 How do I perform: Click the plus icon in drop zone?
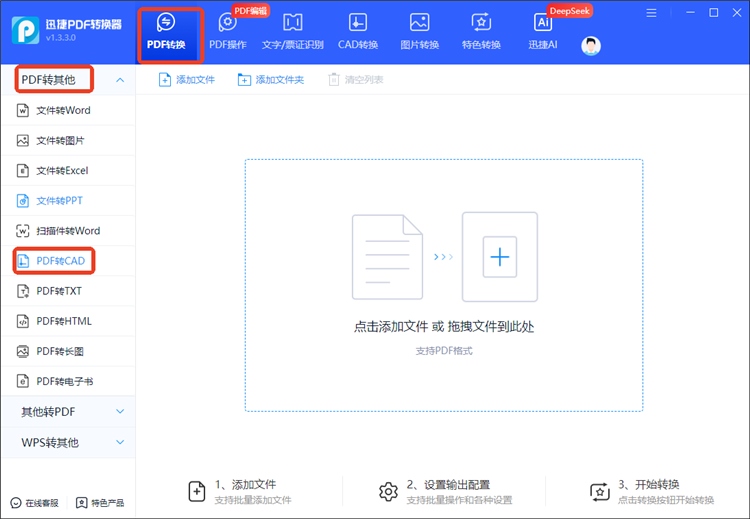click(x=500, y=257)
